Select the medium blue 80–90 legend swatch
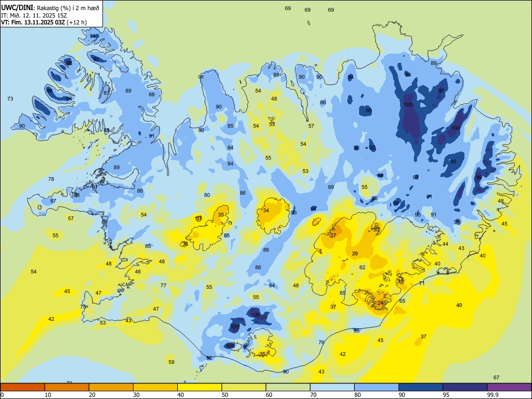This screenshot has height=399, width=532. click(x=377, y=387)
